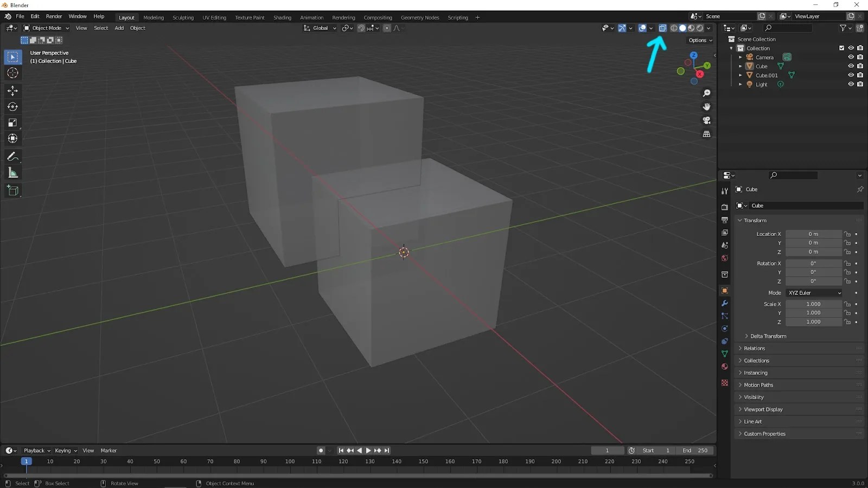Hide the Light object in viewport
This screenshot has width=868, height=488.
[x=851, y=84]
